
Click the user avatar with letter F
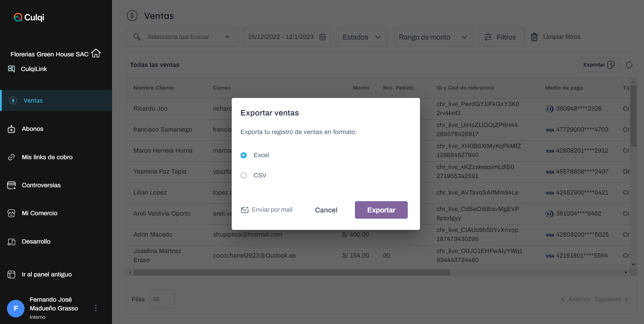(x=16, y=308)
